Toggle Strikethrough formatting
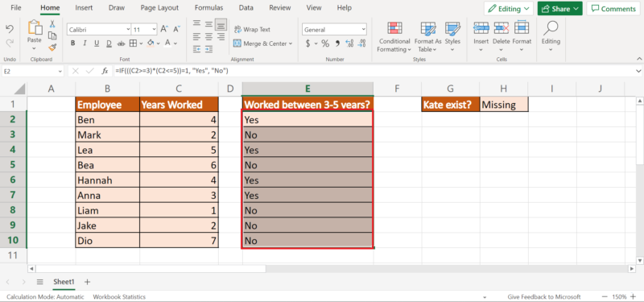This screenshot has width=644, height=302. tap(121, 43)
